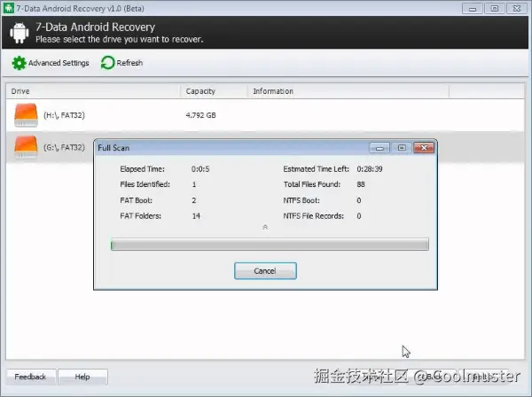This screenshot has width=532, height=397.
Task: Maximize the 7-Data Android Recovery window
Action: [495, 9]
